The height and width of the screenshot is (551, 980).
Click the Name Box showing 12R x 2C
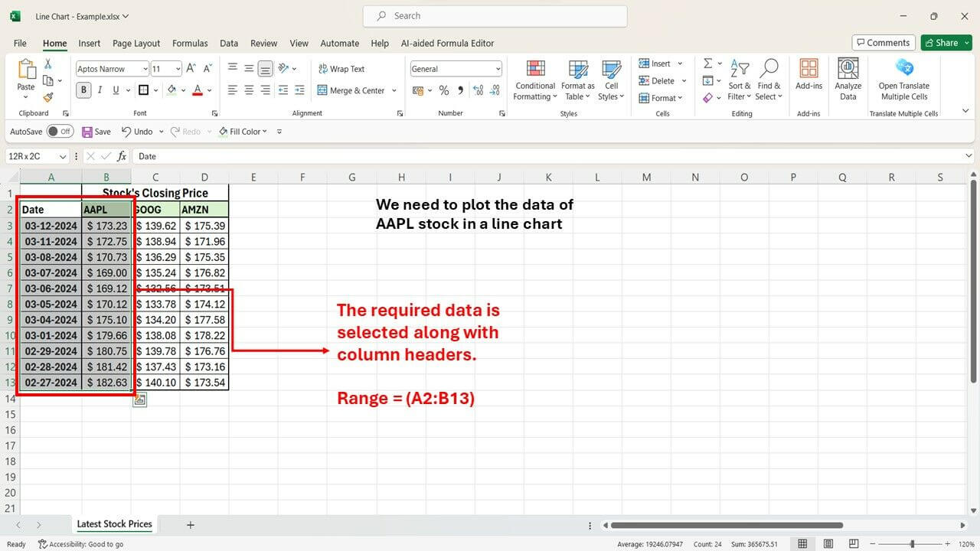[x=37, y=156]
